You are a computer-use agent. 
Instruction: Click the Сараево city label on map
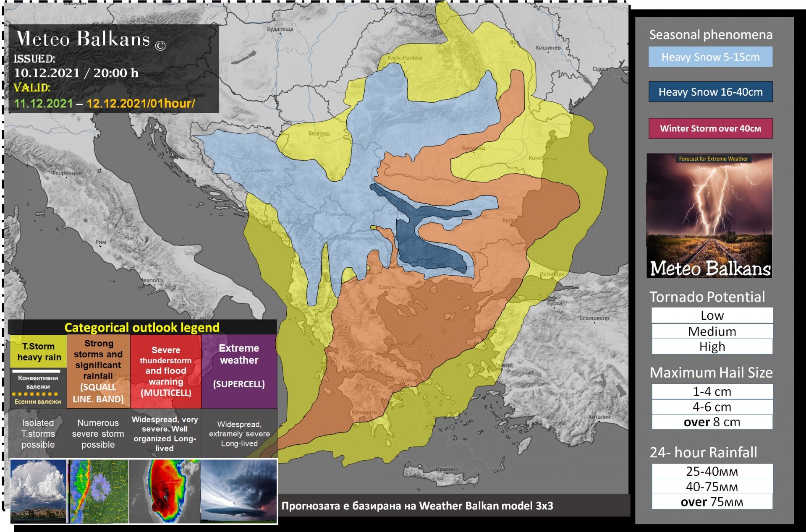262,170
